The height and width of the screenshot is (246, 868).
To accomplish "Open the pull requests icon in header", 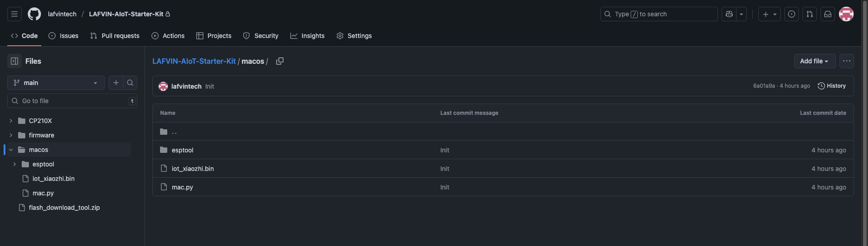I will click(x=810, y=14).
